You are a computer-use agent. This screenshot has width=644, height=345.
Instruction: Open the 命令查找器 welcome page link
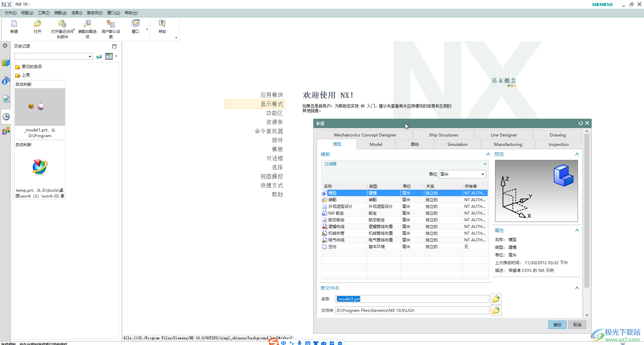pyautogui.click(x=269, y=131)
